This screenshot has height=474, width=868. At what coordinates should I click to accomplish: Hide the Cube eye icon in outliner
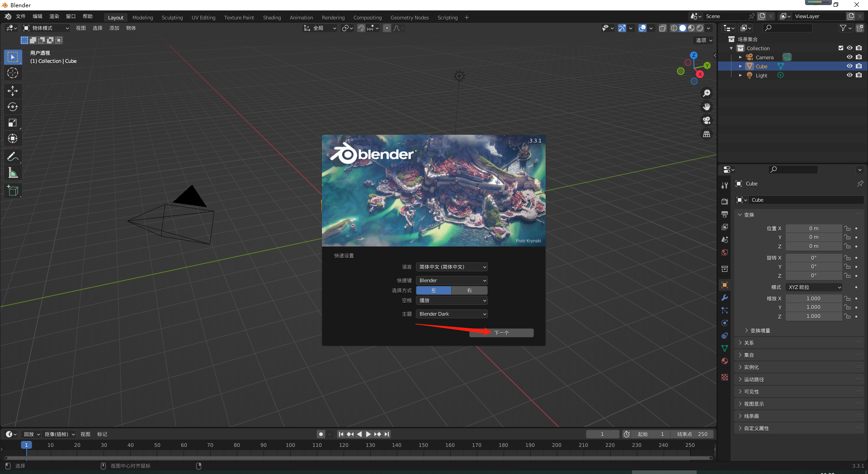(849, 66)
